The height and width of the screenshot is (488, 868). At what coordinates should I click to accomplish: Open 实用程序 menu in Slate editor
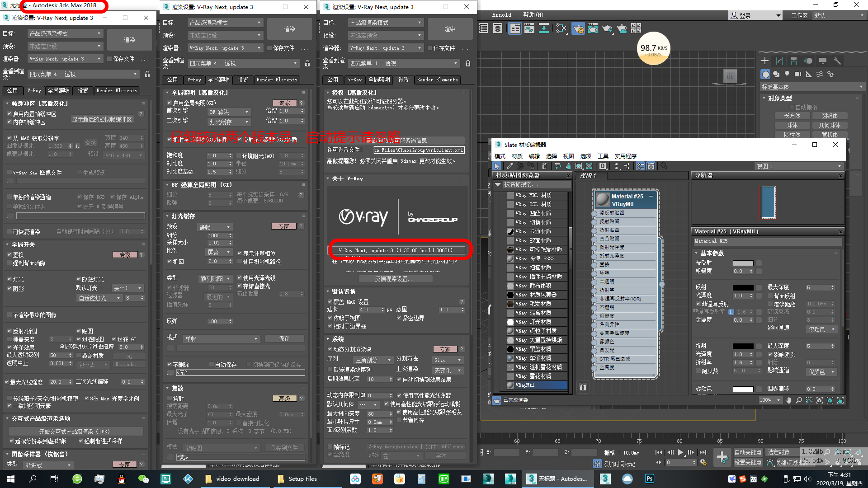click(626, 156)
